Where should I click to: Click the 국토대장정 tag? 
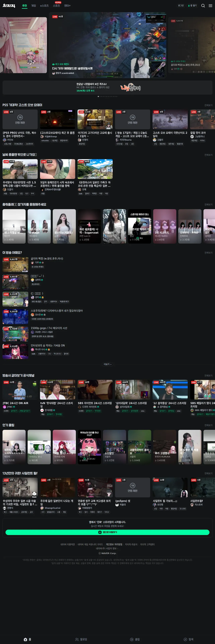pos(13,194)
